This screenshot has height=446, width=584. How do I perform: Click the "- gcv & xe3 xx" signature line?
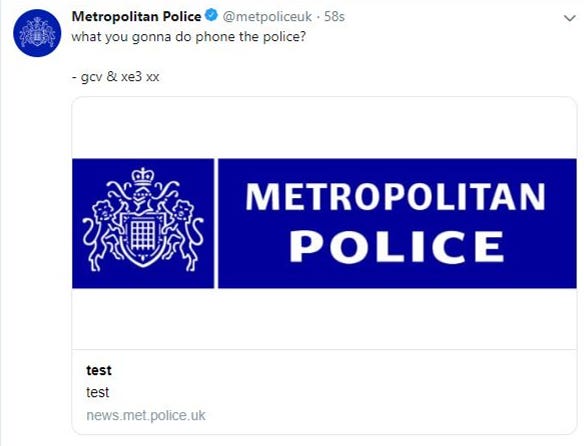115,77
